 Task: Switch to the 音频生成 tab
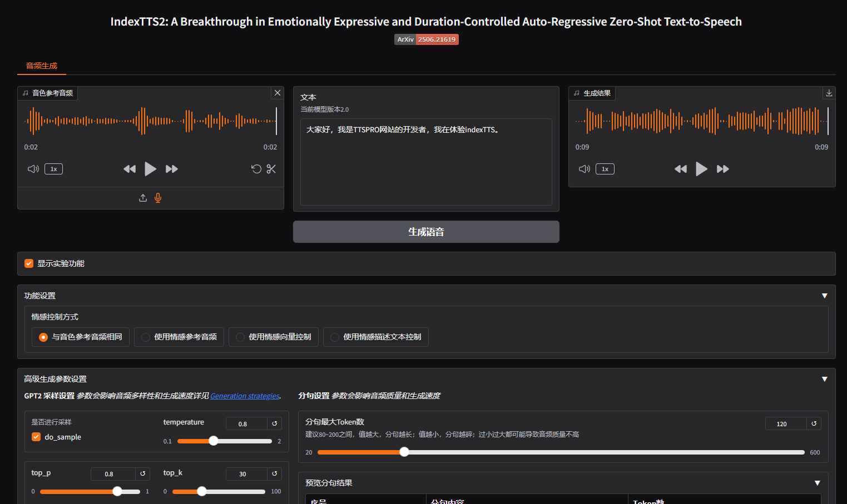(42, 66)
